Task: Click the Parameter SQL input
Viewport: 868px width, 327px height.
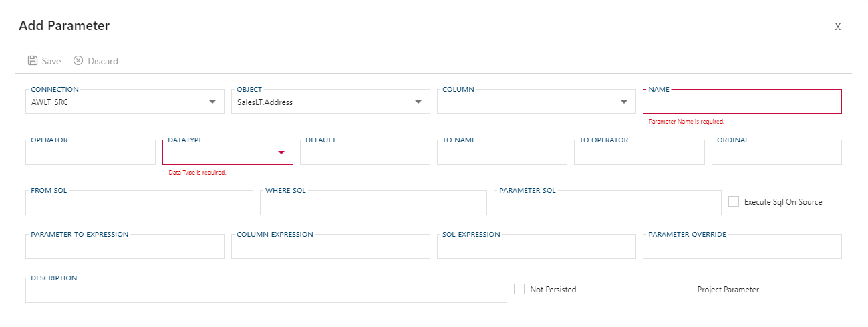Action: [x=607, y=203]
